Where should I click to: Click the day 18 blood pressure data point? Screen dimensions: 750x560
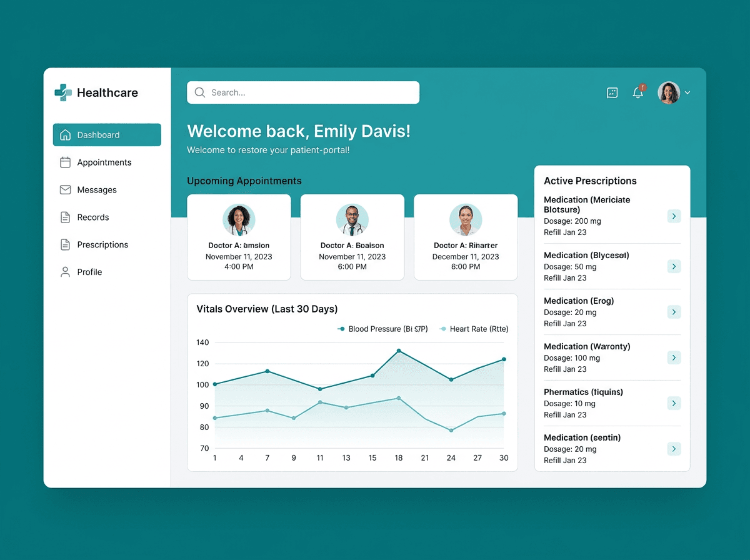tap(399, 351)
